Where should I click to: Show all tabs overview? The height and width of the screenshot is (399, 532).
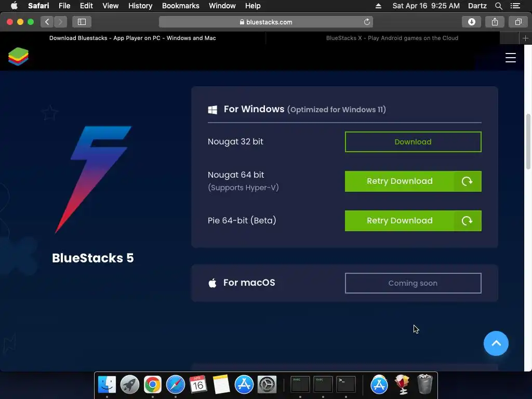coord(518,22)
